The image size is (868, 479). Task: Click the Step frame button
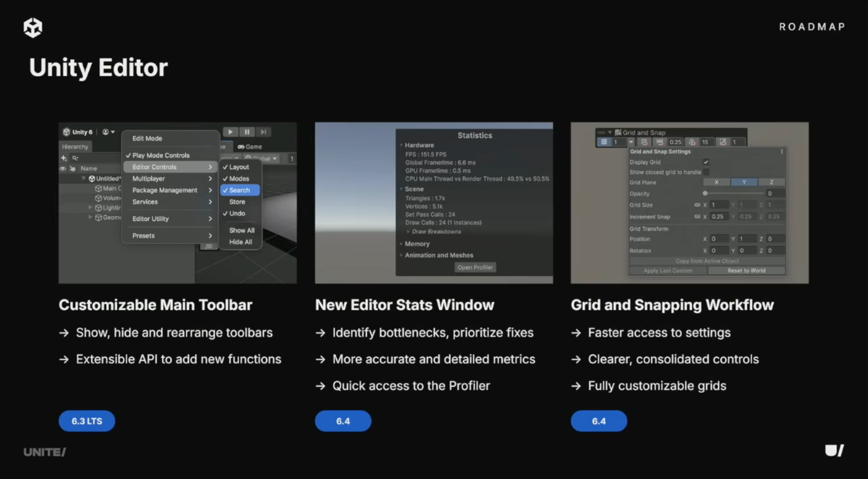[x=263, y=132]
